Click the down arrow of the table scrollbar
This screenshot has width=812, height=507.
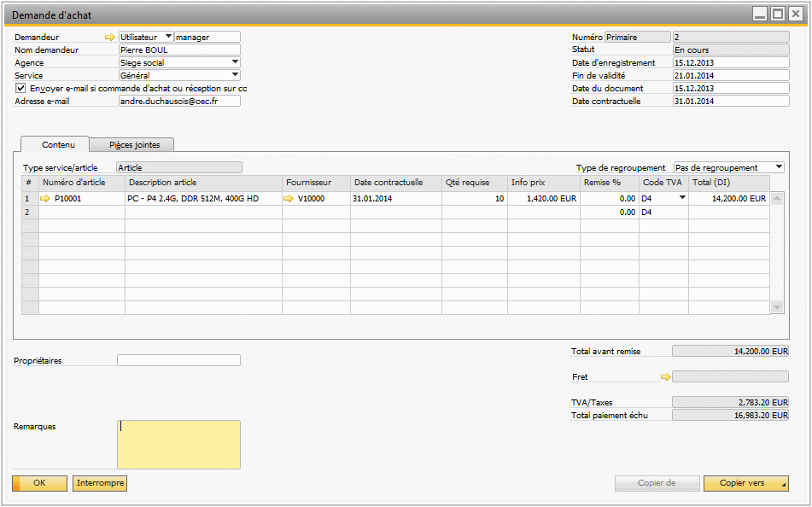pyautogui.click(x=776, y=306)
